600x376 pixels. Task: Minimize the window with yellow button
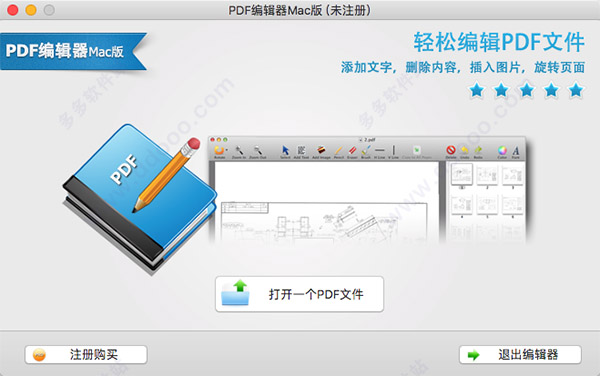31,10
